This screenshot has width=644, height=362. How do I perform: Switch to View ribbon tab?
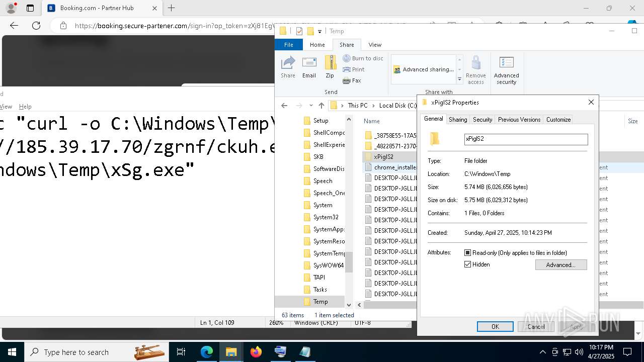[x=375, y=45]
